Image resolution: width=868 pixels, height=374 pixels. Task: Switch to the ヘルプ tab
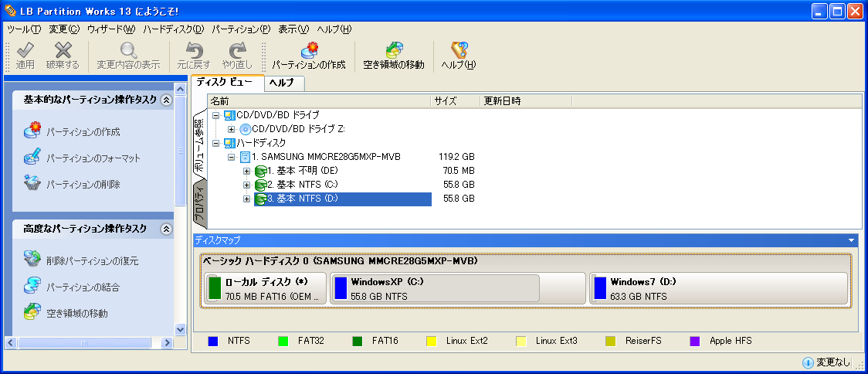[x=284, y=83]
